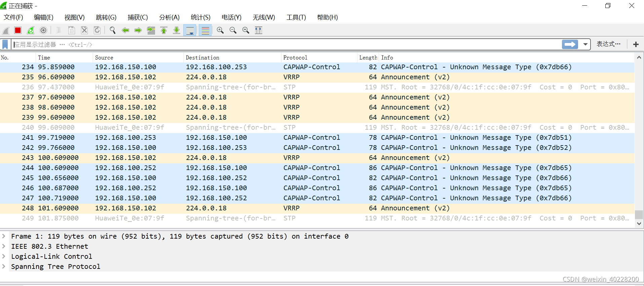Image resolution: width=644 pixels, height=286 pixels.
Task: Click the go to specified packet icon
Action: pos(151,31)
